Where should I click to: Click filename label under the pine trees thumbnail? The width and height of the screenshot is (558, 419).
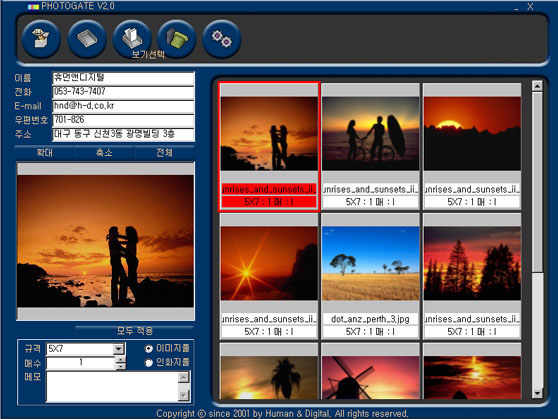tap(472, 319)
